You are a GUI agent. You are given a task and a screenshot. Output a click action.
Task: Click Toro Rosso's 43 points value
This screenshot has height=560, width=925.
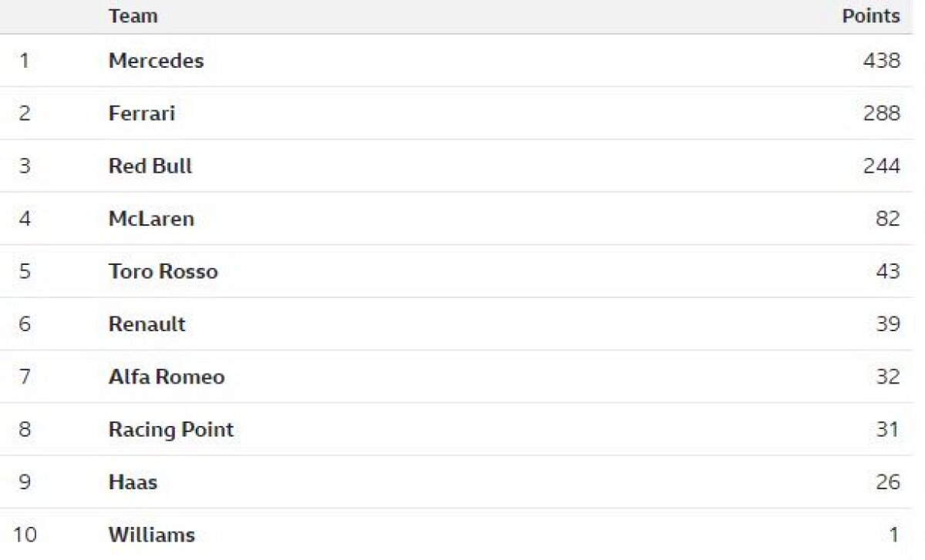[887, 271]
